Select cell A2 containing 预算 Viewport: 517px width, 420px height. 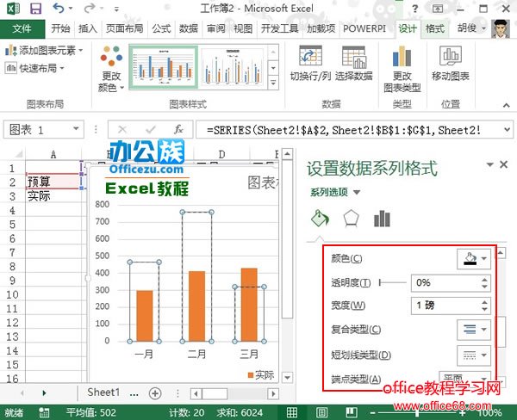(x=53, y=182)
